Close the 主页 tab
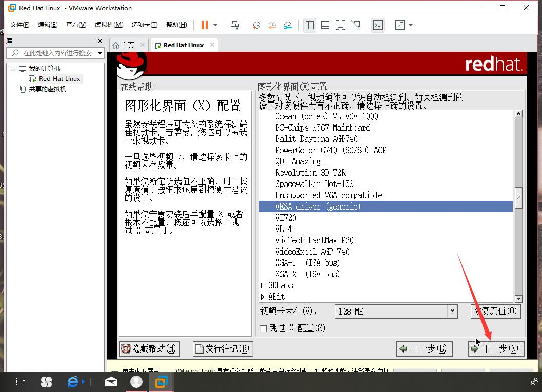The image size is (542, 392). point(143,45)
